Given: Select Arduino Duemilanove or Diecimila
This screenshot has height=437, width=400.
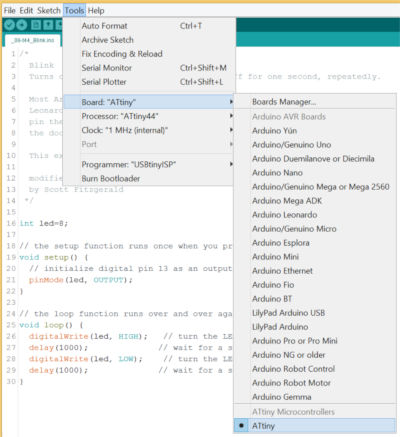Looking at the screenshot, I should (315, 159).
